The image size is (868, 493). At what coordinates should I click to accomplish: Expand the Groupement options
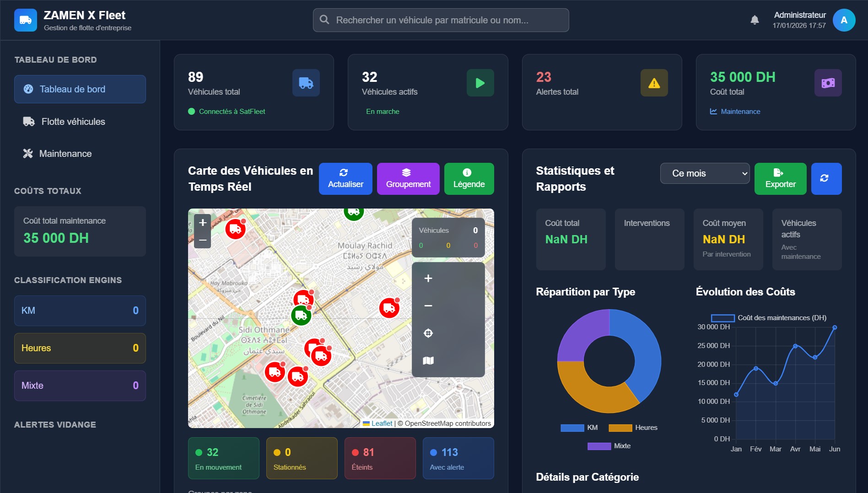[408, 178]
